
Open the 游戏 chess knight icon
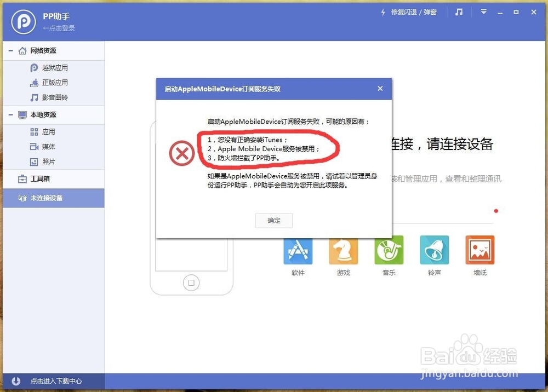[343, 250]
